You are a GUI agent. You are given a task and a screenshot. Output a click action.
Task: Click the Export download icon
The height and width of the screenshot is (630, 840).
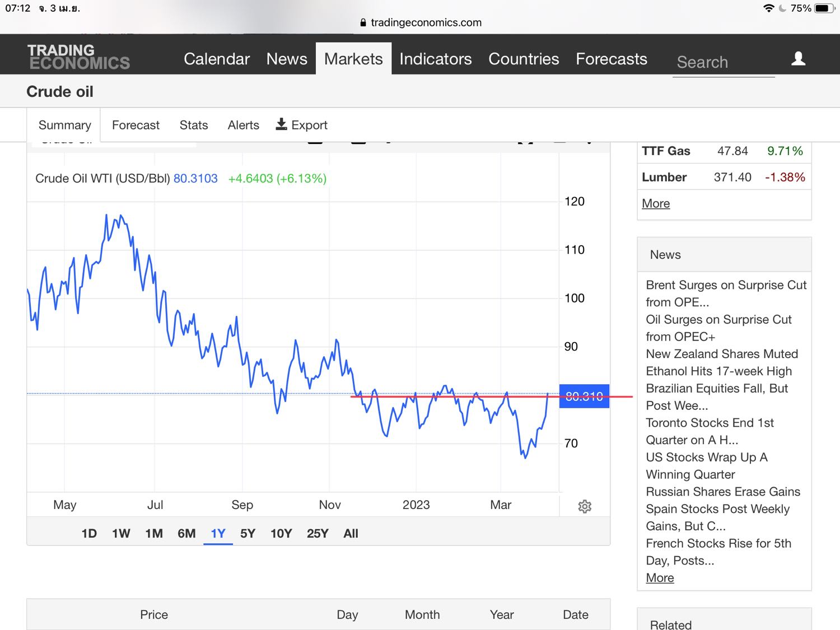(281, 124)
